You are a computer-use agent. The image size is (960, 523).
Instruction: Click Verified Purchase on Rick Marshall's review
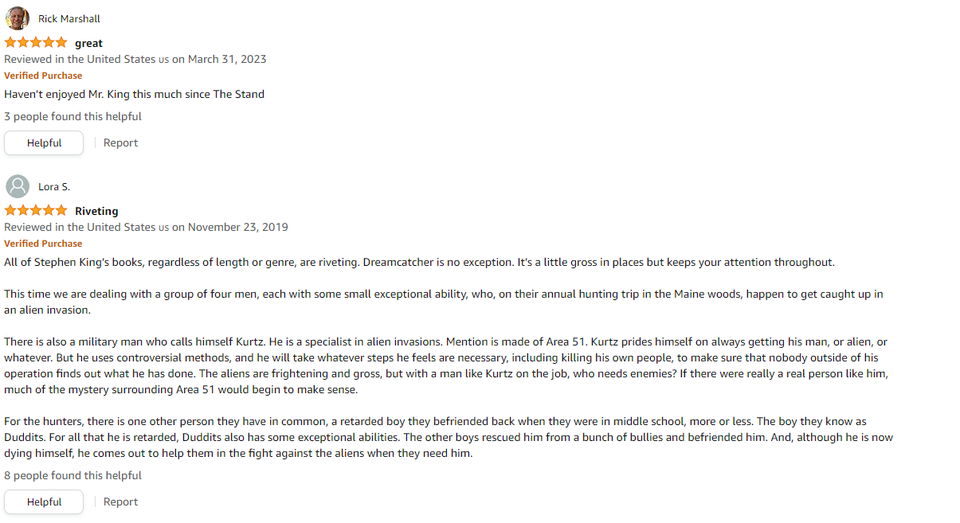pyautogui.click(x=43, y=76)
